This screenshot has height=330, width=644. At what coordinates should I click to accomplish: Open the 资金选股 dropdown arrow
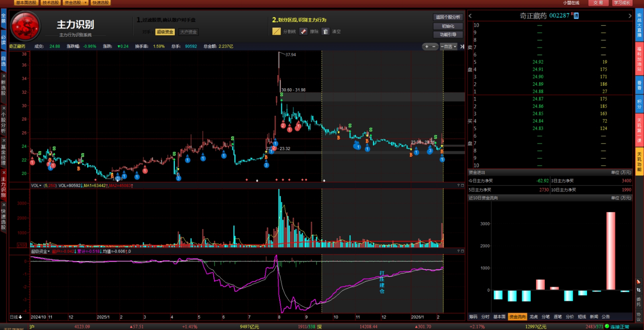86,3
